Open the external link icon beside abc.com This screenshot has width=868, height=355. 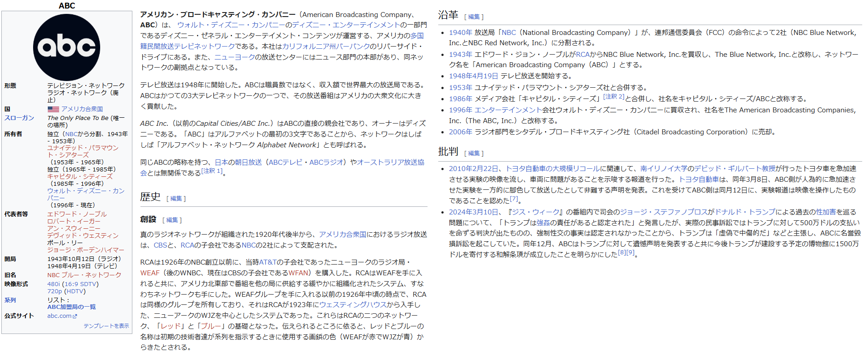pos(75,316)
